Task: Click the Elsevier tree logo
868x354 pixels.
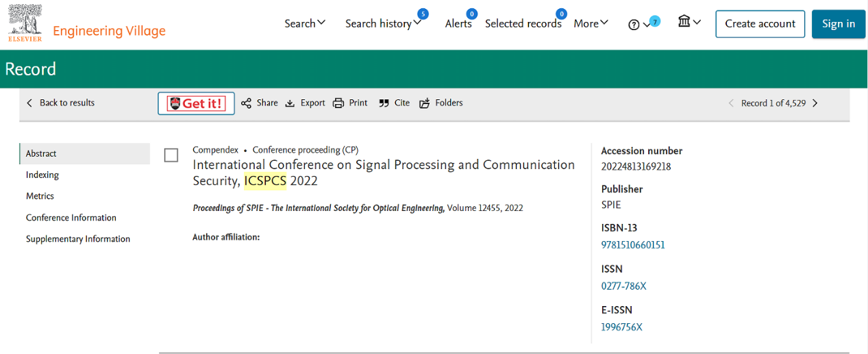Action: pos(25,23)
